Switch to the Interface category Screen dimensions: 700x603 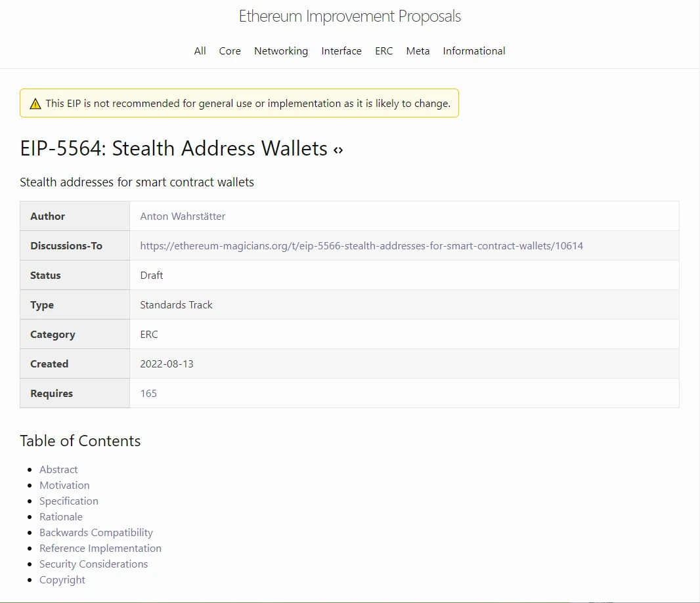click(x=341, y=51)
